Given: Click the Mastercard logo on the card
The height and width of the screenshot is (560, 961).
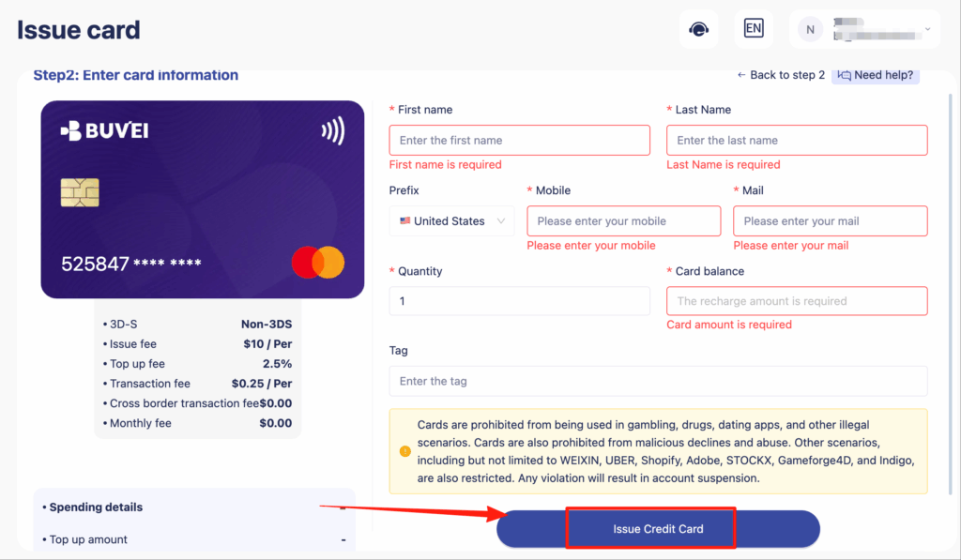Looking at the screenshot, I should pos(318,263).
